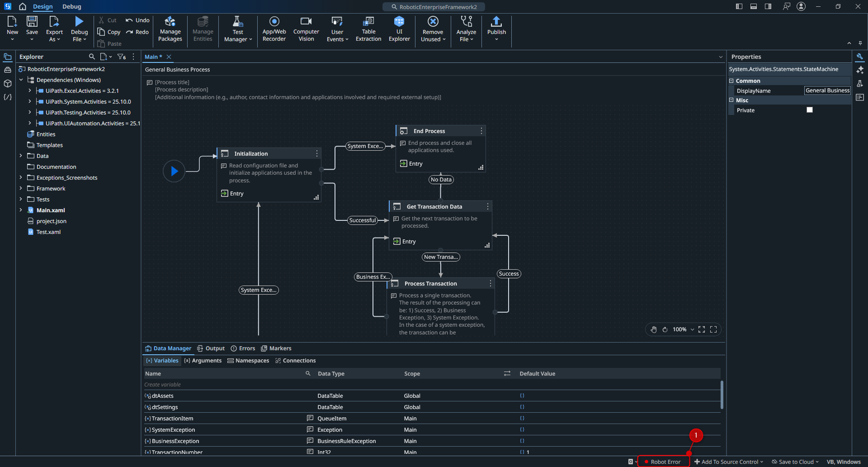Activate the pan hand tool
The image size is (868, 467).
click(x=654, y=329)
